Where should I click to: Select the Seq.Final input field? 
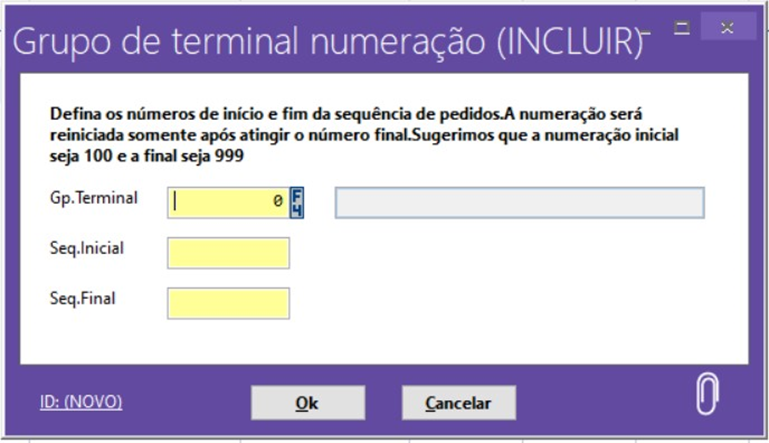tap(229, 304)
